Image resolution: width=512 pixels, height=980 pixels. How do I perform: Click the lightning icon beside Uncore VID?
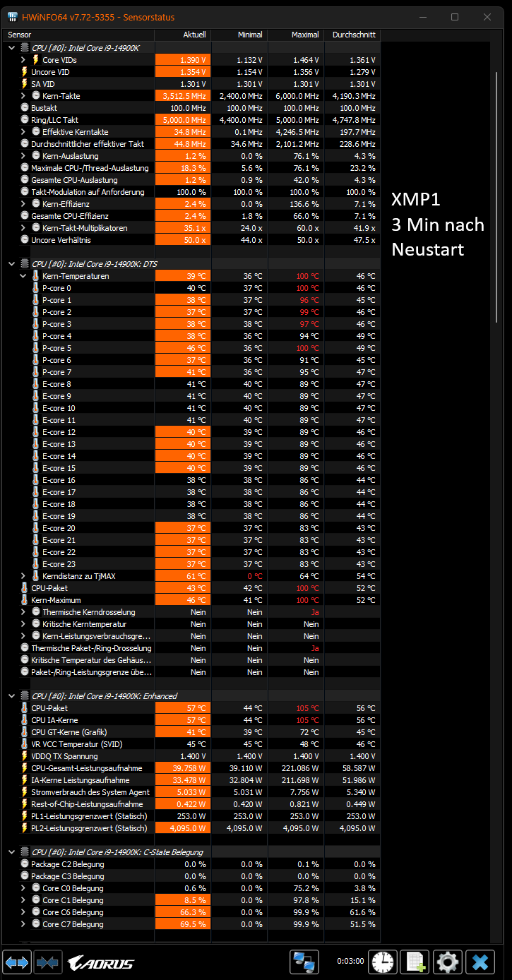tap(25, 72)
